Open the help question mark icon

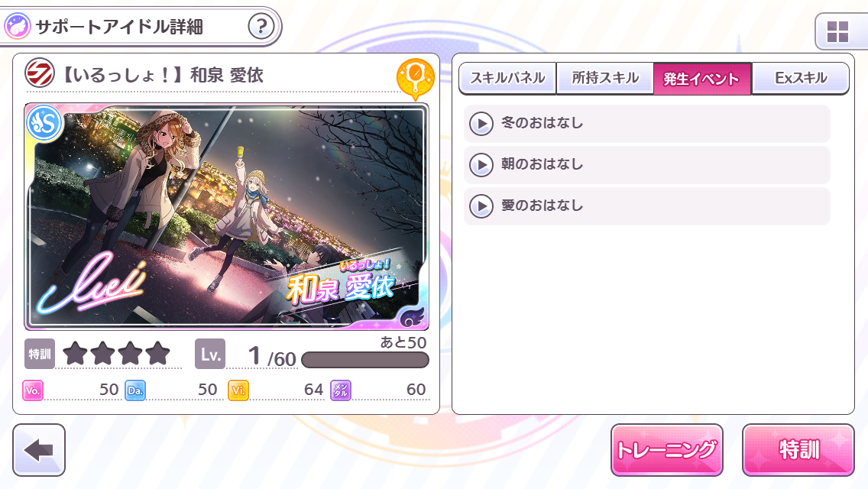tap(261, 26)
